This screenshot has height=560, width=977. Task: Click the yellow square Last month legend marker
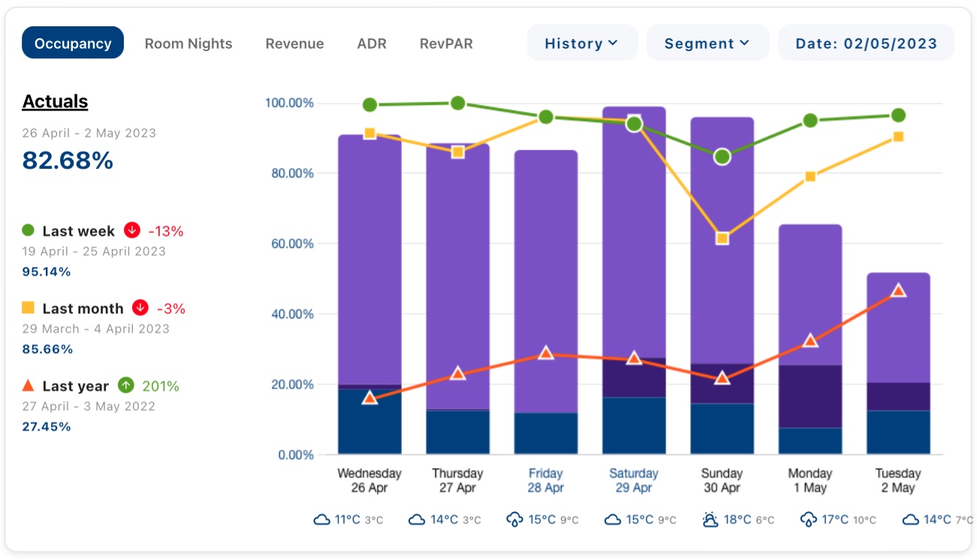[x=29, y=308]
